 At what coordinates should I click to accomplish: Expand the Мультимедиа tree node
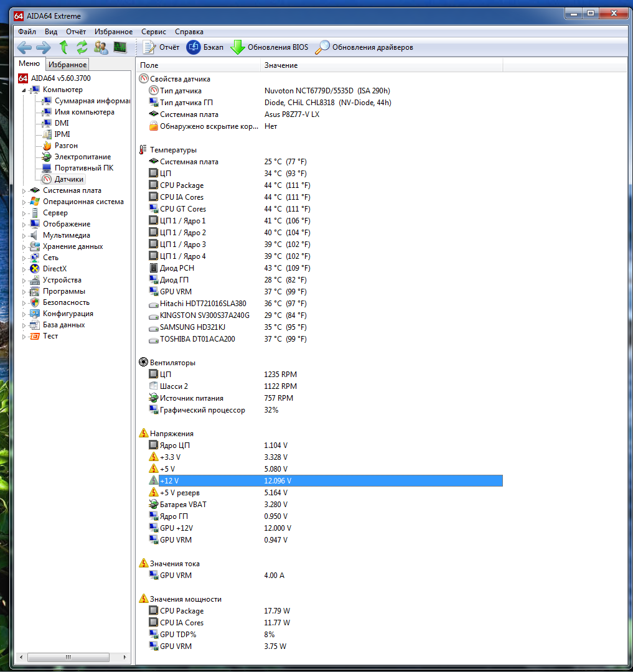[x=24, y=235]
